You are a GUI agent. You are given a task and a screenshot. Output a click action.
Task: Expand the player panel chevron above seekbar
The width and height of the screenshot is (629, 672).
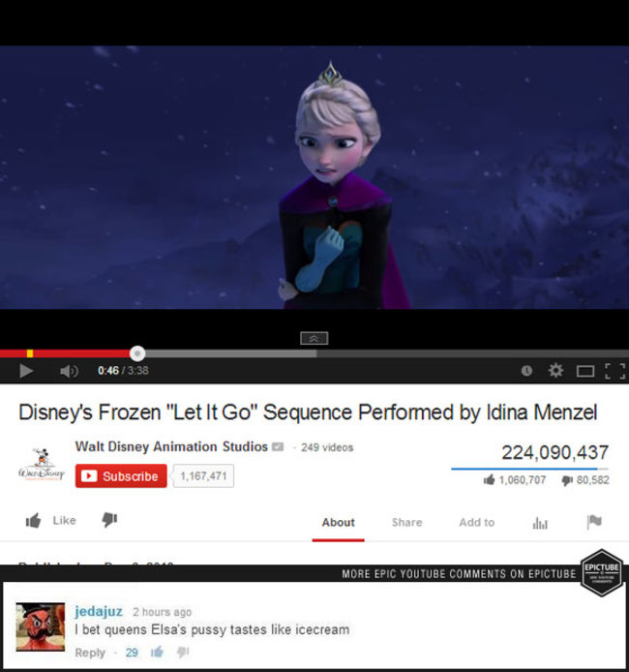pos(314,338)
